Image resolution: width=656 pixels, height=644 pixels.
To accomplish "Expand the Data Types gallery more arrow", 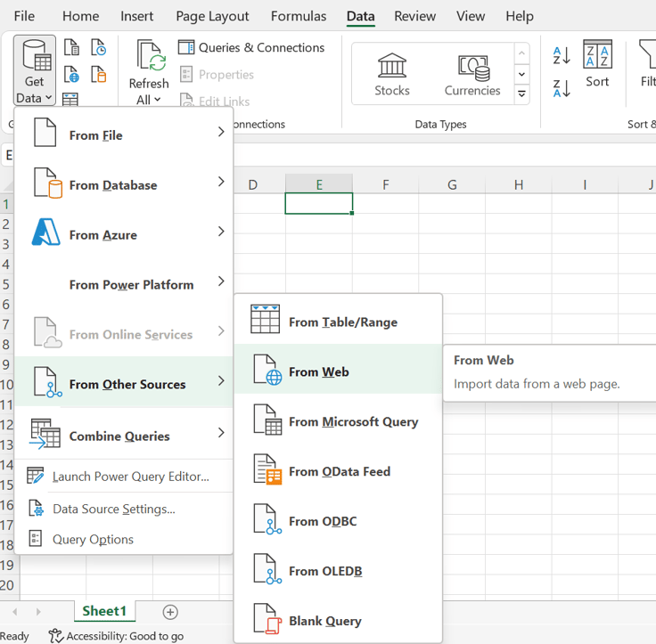I will pyautogui.click(x=522, y=94).
